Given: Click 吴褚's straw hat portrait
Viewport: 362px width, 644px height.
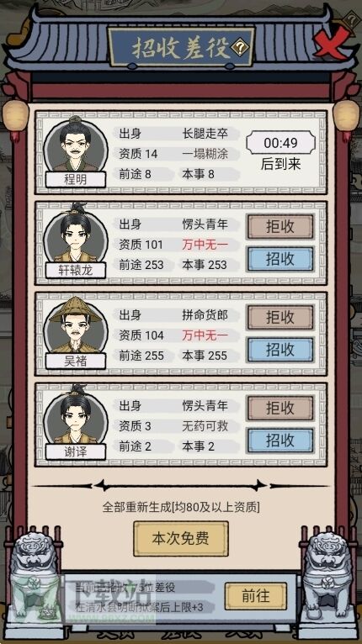Looking at the screenshot, I should click(x=76, y=325).
